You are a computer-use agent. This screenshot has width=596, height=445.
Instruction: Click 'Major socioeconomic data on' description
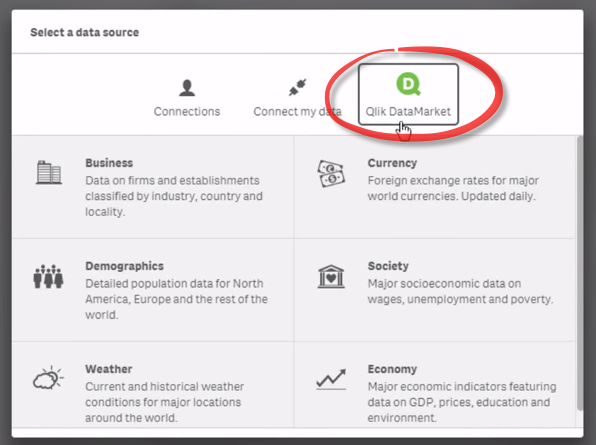(x=444, y=283)
